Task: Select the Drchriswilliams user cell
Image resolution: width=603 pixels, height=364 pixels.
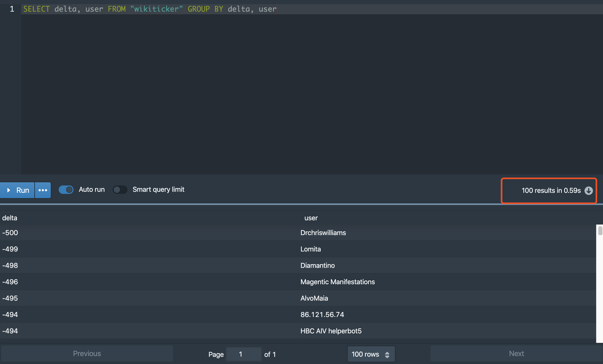Action: [323, 233]
